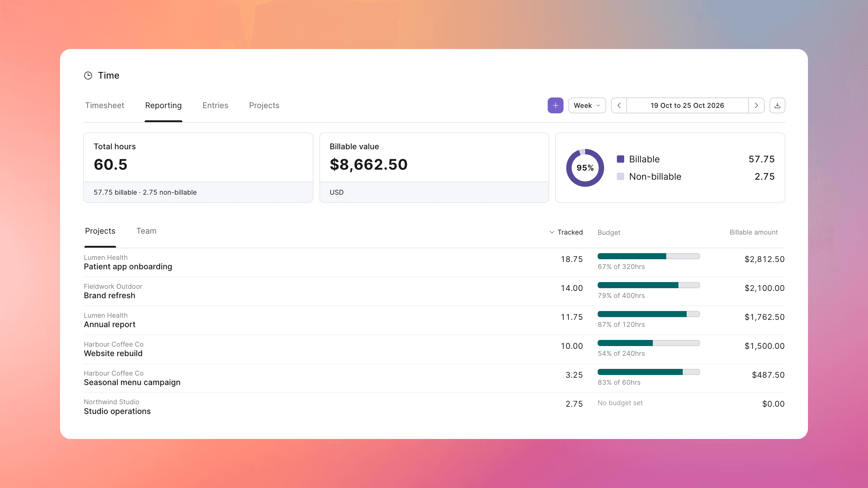Click the No budget set text
The width and height of the screenshot is (868, 488).
point(620,403)
